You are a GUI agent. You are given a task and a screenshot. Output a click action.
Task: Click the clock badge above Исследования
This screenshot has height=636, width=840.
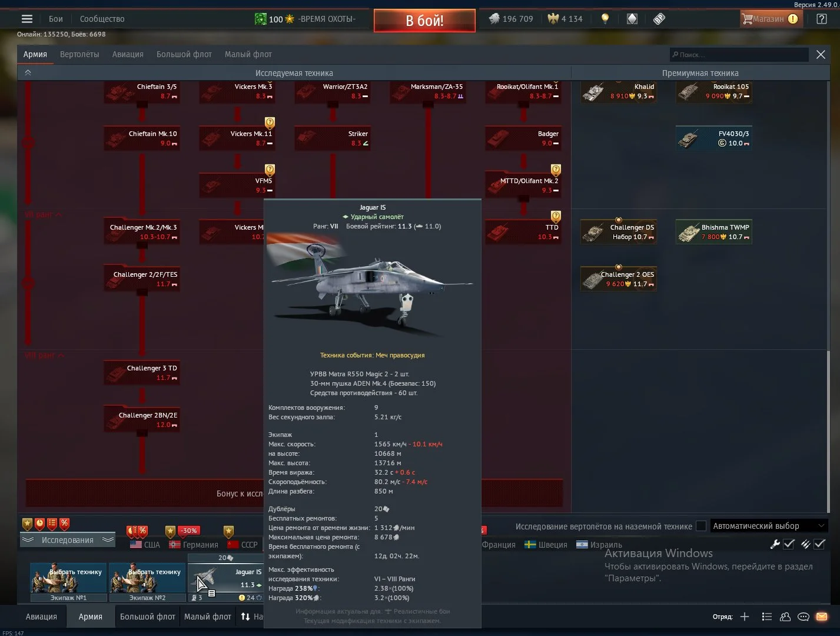[x=39, y=524]
